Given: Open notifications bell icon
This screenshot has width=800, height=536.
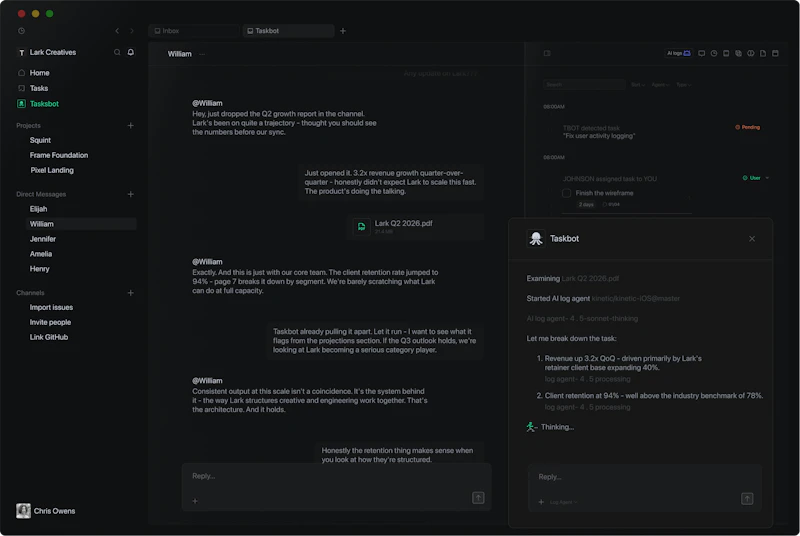Looking at the screenshot, I should point(131,52).
